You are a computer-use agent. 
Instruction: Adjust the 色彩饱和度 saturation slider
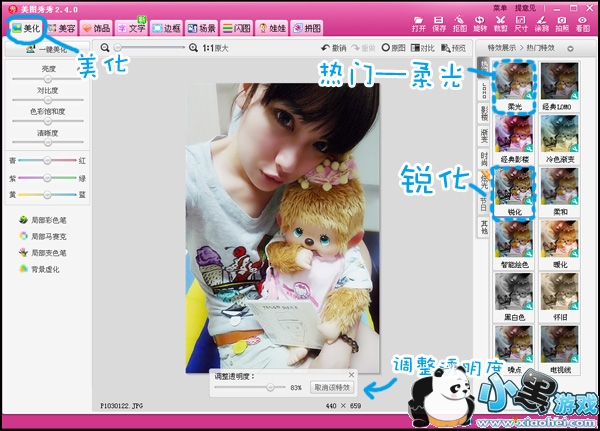click(x=48, y=121)
